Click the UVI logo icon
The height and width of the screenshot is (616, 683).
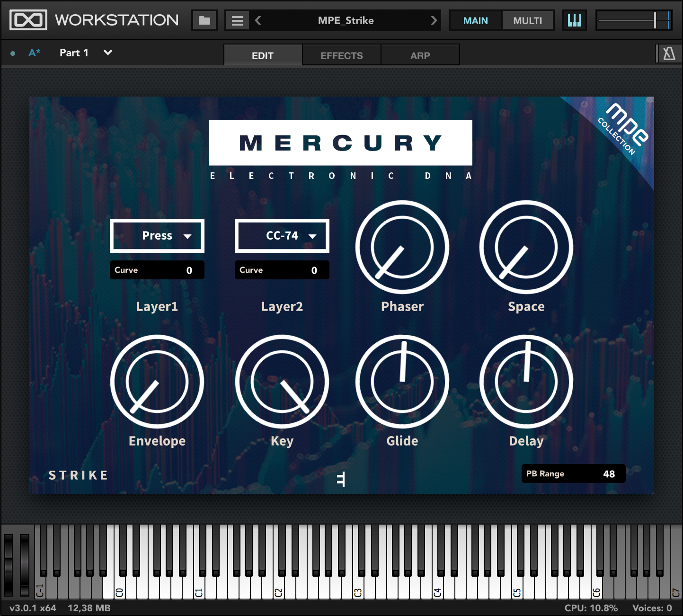[28, 20]
